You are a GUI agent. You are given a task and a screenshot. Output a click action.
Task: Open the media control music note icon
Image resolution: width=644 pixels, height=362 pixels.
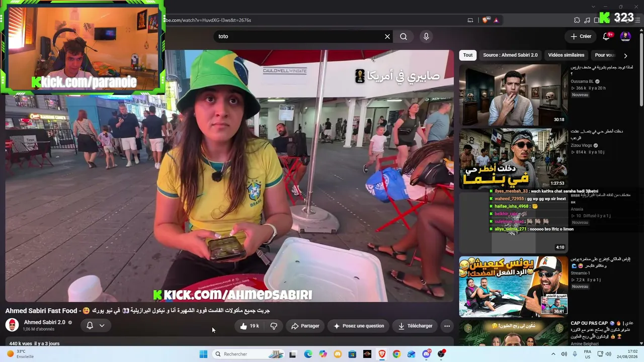(587, 20)
